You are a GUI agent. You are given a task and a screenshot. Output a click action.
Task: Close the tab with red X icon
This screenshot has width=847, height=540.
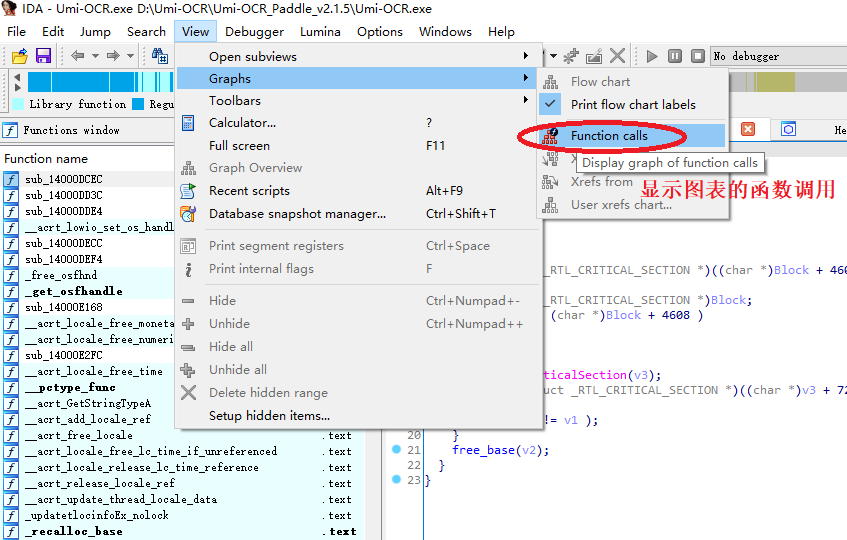pos(748,129)
